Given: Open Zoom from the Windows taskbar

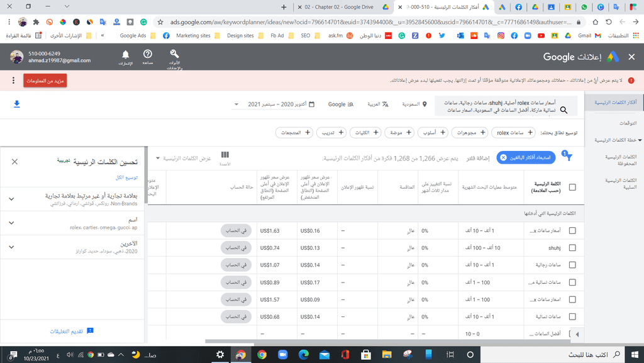Looking at the screenshot, I should (282, 355).
